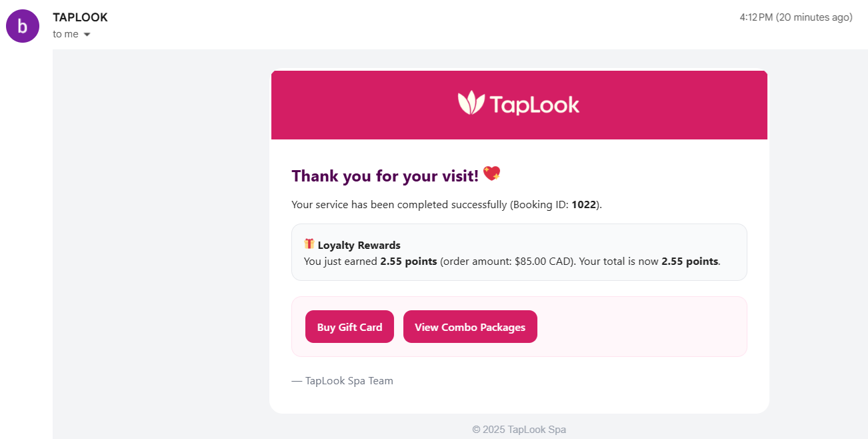
Task: Click the TAPLOOK sender name
Action: pyautogui.click(x=80, y=17)
